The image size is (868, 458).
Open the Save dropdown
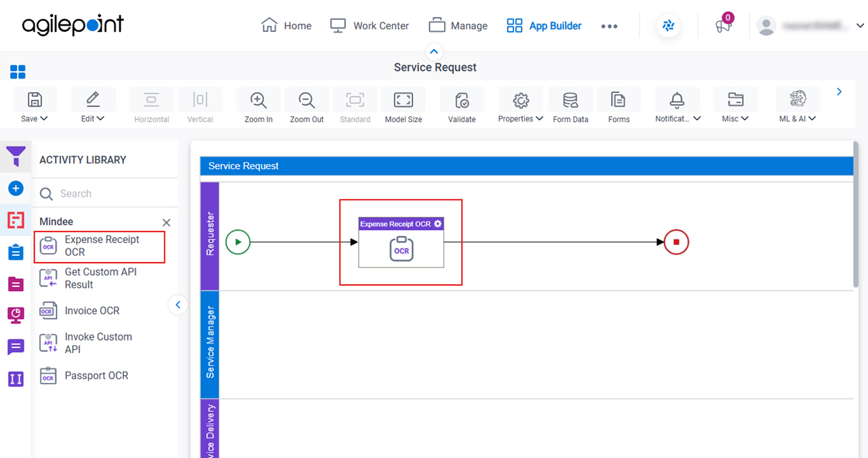[x=35, y=106]
